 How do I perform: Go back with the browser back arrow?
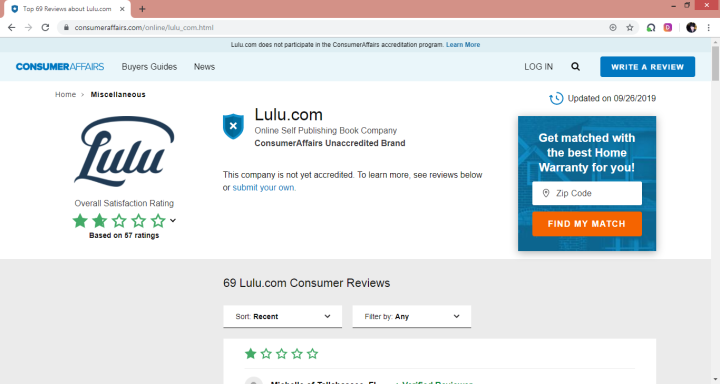11,28
